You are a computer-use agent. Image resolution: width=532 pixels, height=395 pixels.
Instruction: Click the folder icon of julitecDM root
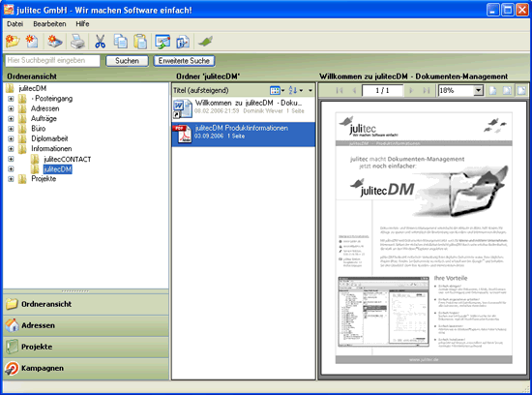10,88
